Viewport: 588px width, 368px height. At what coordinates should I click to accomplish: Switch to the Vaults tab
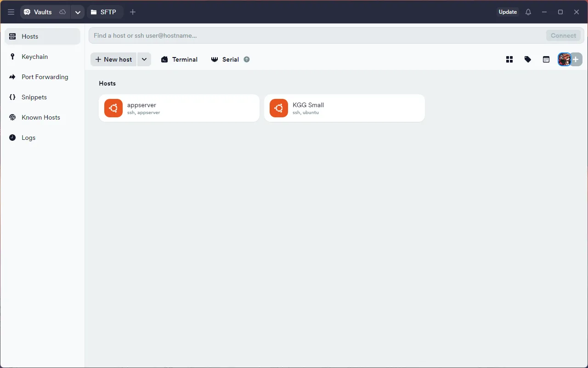coord(39,12)
